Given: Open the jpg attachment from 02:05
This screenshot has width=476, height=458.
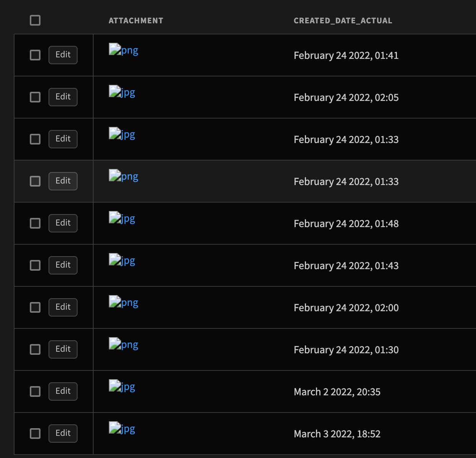Looking at the screenshot, I should (122, 92).
